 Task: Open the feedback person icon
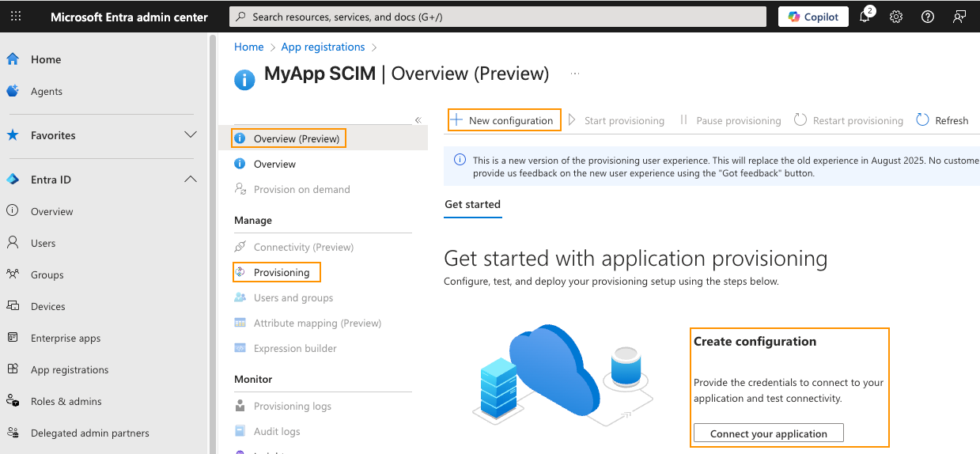click(x=959, y=17)
